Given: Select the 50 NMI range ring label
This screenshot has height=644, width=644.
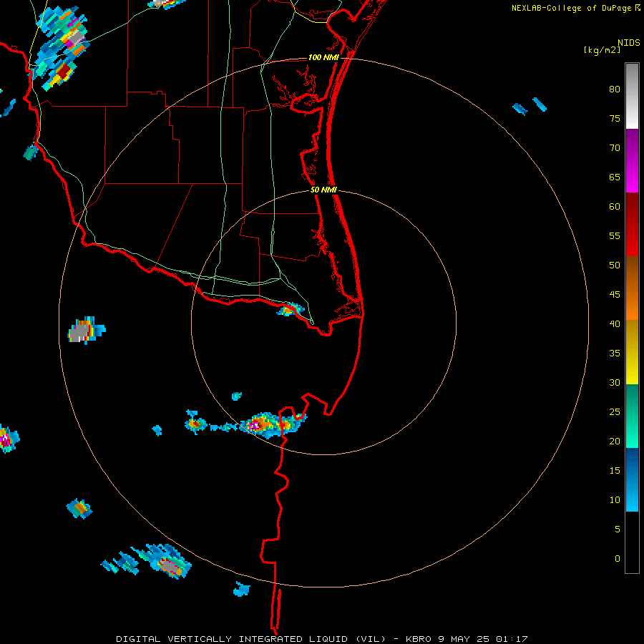Looking at the screenshot, I should click(x=323, y=190).
